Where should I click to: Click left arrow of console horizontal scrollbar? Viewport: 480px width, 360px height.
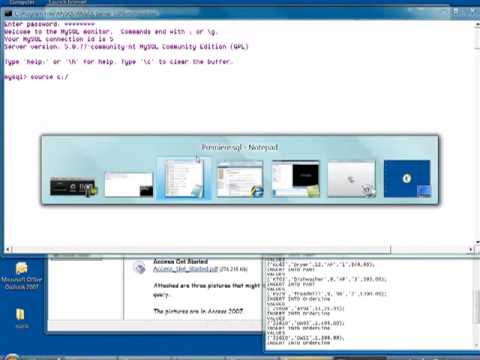point(8,249)
